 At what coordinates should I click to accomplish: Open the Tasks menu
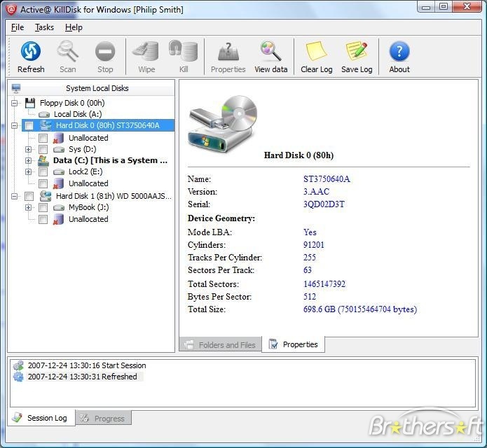click(x=44, y=27)
